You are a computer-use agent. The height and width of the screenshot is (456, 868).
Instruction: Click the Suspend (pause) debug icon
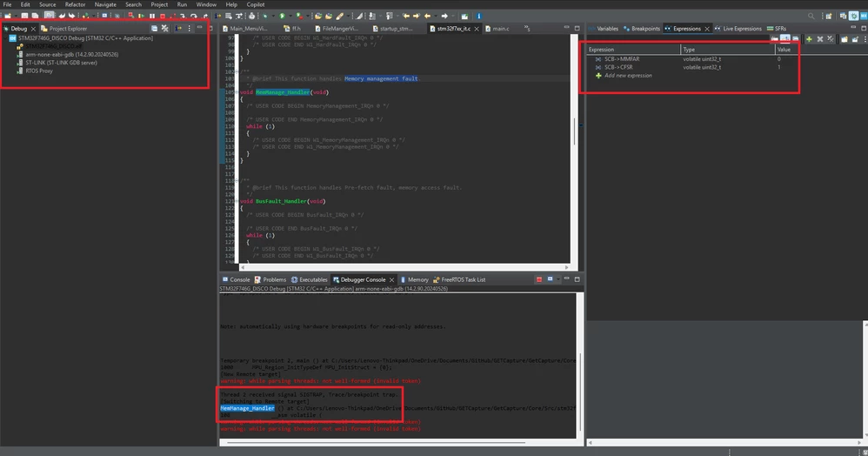coord(151,16)
